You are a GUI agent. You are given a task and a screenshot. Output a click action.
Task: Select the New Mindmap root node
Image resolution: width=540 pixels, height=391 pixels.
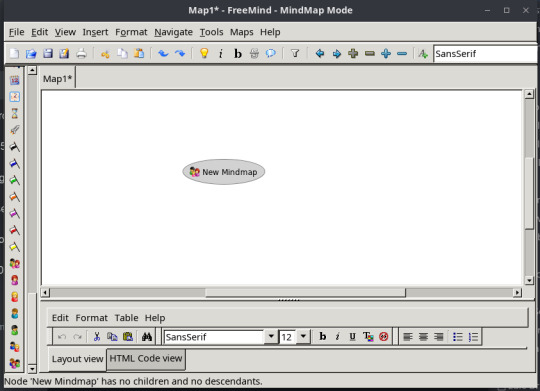coord(224,172)
